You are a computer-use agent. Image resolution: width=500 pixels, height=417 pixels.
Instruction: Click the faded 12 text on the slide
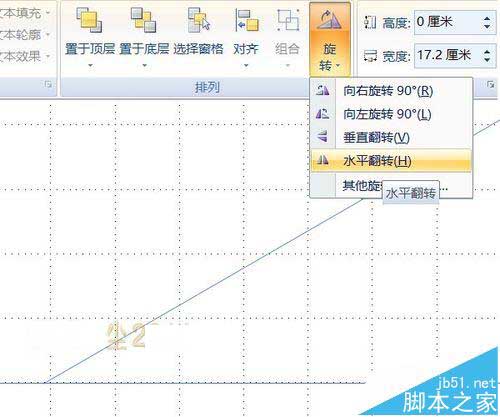point(127,336)
